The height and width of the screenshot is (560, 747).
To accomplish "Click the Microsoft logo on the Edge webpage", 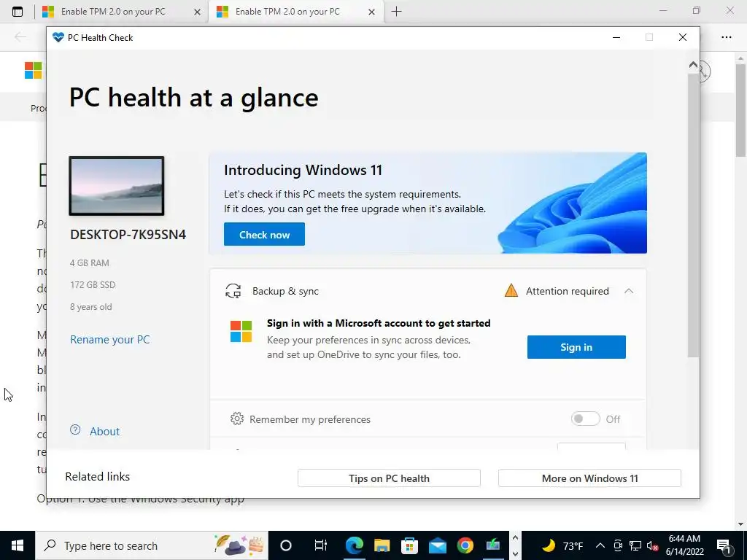I will 34,71.
